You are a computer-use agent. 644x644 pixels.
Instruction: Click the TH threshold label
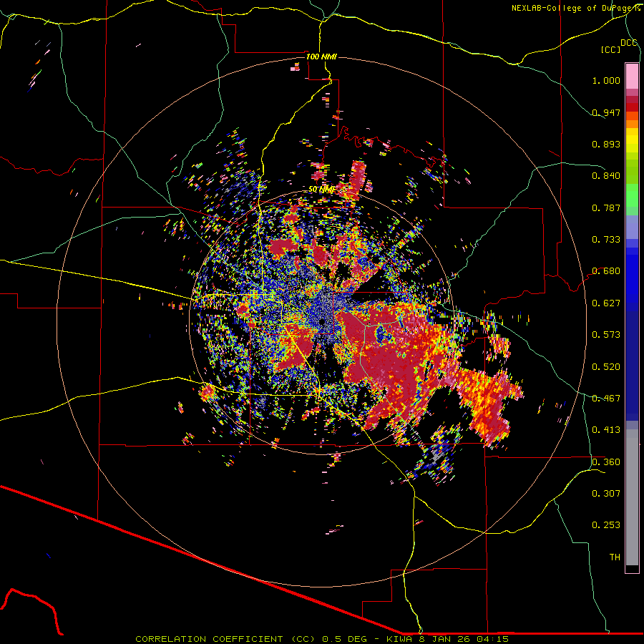[x=615, y=557]
